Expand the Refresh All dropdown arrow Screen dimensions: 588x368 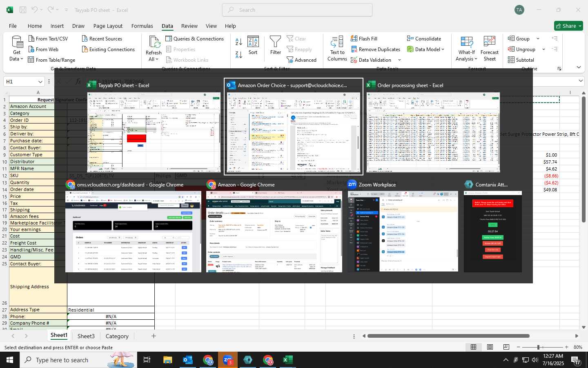pos(157,59)
